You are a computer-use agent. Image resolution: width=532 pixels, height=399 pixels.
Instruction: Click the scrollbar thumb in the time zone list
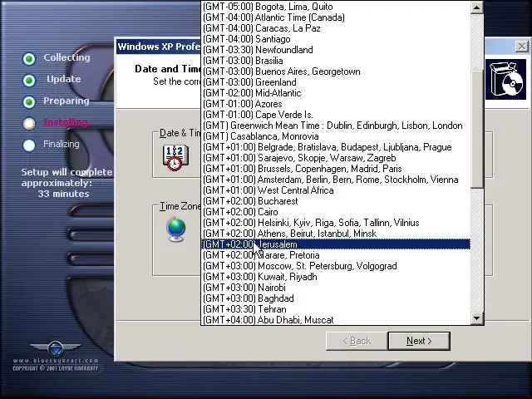[x=476, y=129]
